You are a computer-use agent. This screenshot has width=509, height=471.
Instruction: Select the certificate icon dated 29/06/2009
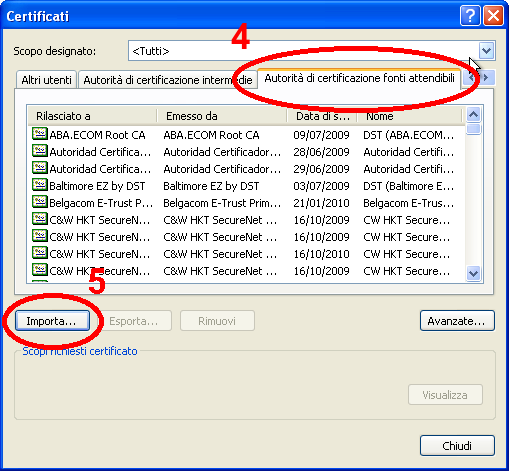click(x=40, y=168)
